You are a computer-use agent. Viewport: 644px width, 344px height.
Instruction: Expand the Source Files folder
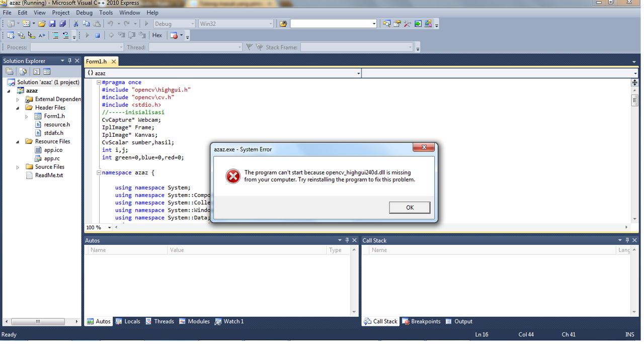pos(18,167)
